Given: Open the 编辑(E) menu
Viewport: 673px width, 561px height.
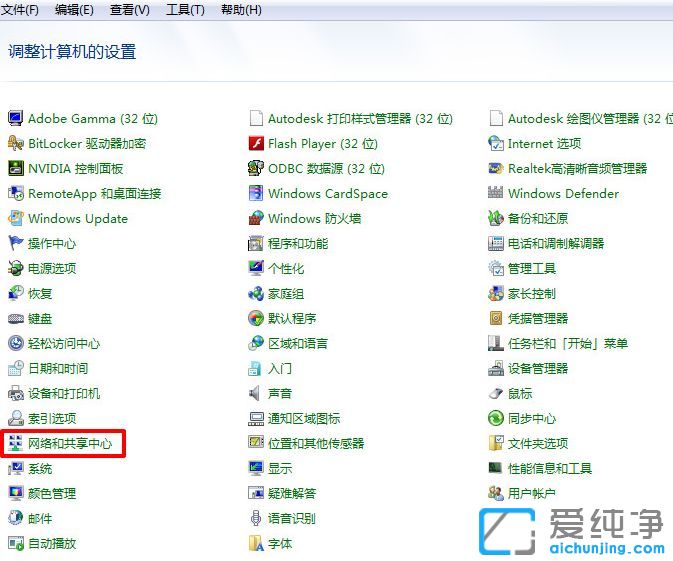Looking at the screenshot, I should [74, 9].
